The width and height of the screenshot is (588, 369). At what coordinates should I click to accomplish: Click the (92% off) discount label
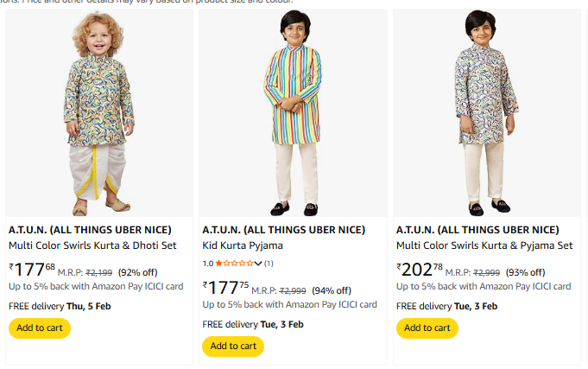[137, 271]
